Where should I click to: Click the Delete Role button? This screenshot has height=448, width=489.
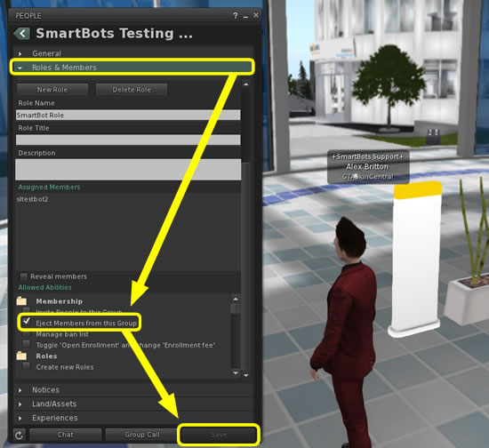point(132,90)
